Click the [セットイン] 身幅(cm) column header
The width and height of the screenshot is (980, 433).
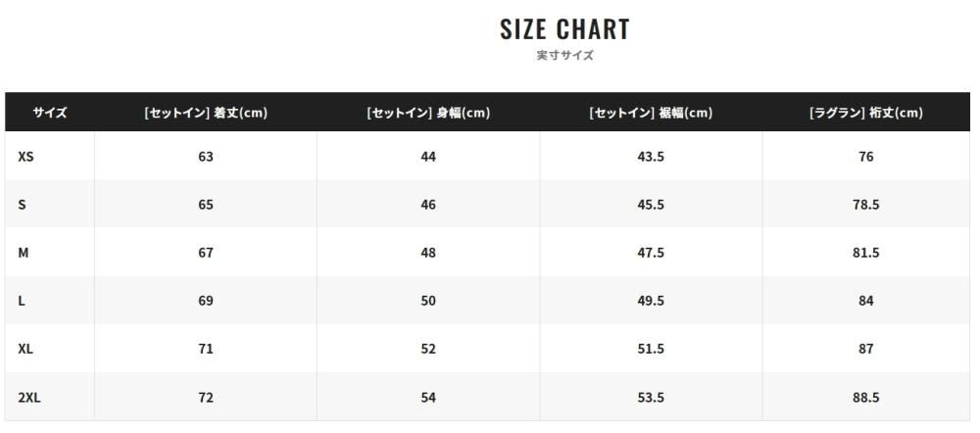point(428,113)
